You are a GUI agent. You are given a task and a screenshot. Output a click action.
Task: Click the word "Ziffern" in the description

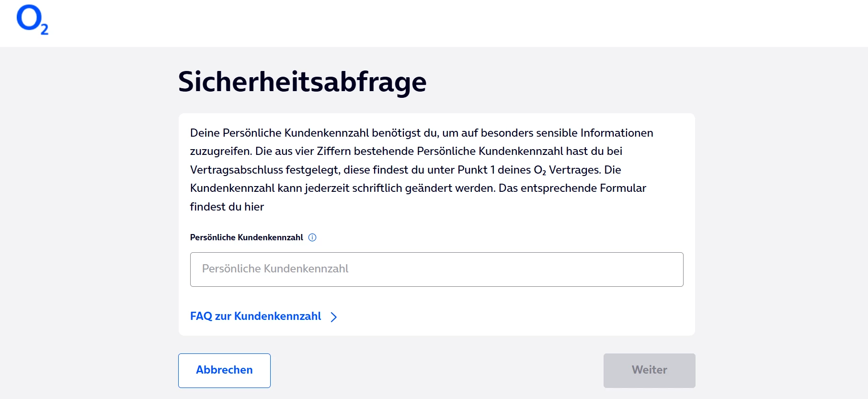pos(333,152)
